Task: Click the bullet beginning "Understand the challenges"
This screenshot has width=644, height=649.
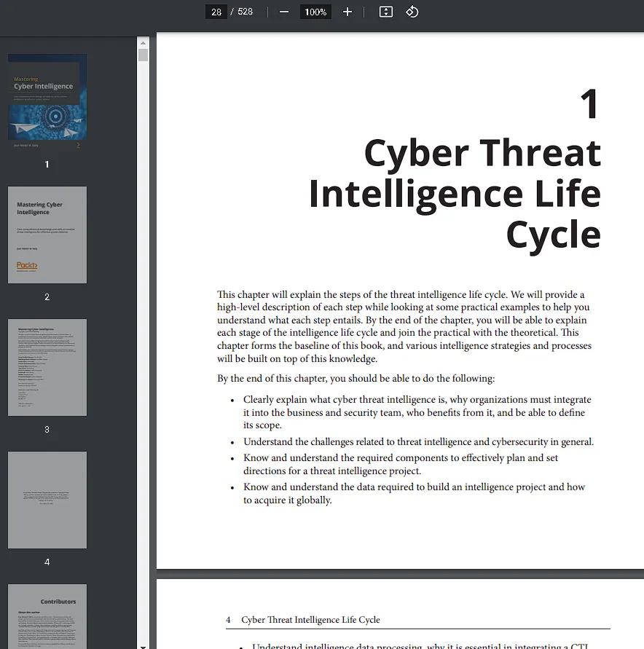Action: [x=418, y=441]
